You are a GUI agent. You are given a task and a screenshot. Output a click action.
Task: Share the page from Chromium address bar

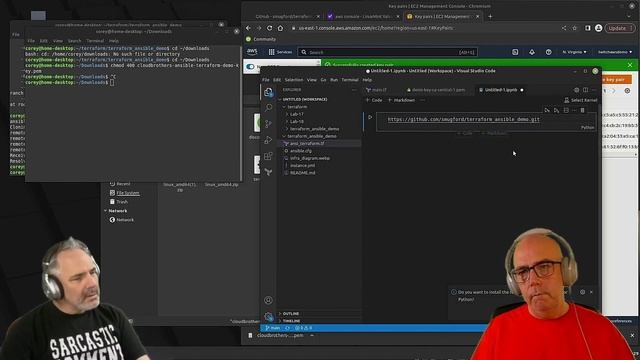(x=564, y=28)
